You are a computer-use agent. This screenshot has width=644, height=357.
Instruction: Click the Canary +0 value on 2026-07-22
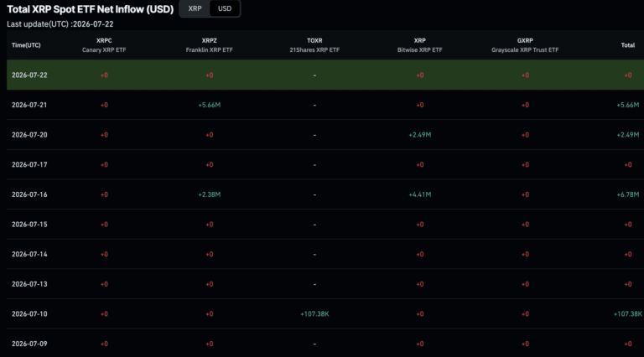point(104,75)
